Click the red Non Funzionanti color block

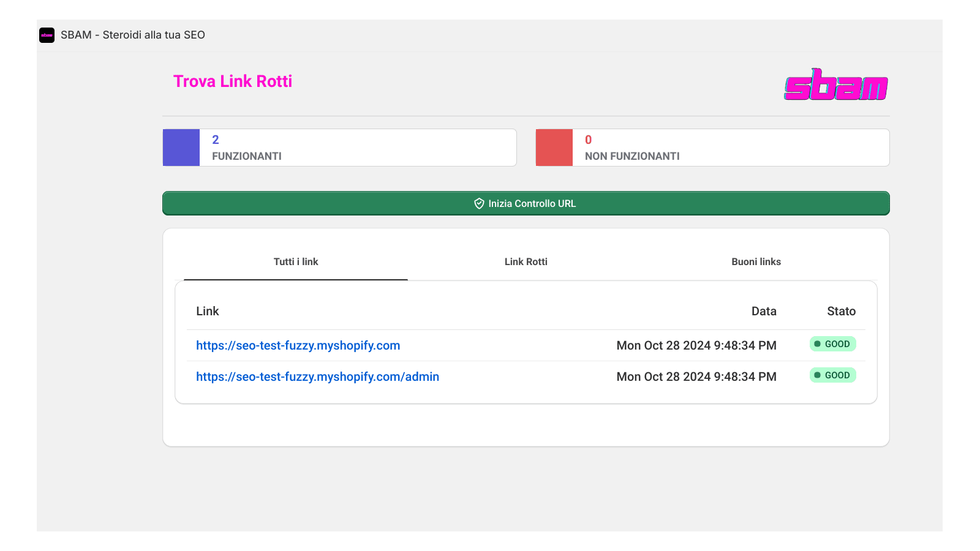pyautogui.click(x=554, y=148)
